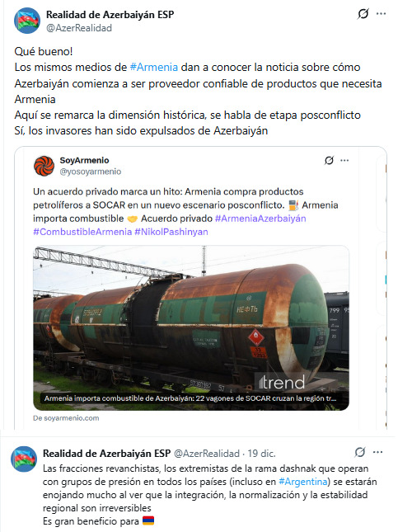Open the #ArmeniaAzerbaiyán hashtag
Image resolution: width=398 pixels, height=532 pixels.
coord(260,219)
